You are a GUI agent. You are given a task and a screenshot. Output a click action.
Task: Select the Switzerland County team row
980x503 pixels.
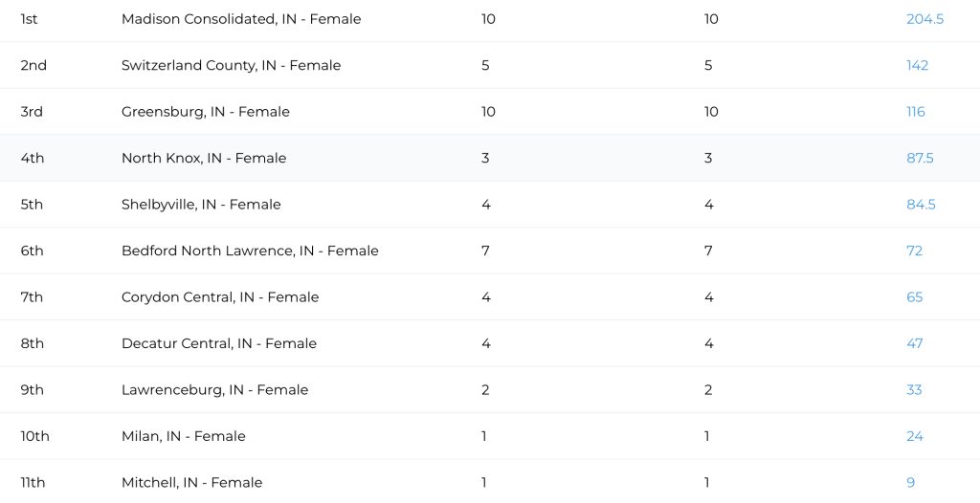pos(231,65)
